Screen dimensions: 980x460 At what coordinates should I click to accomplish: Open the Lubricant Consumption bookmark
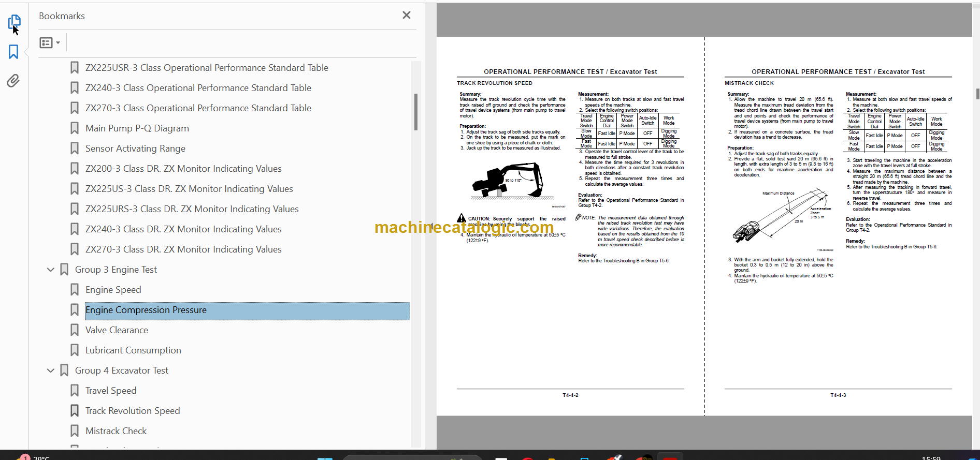point(133,350)
